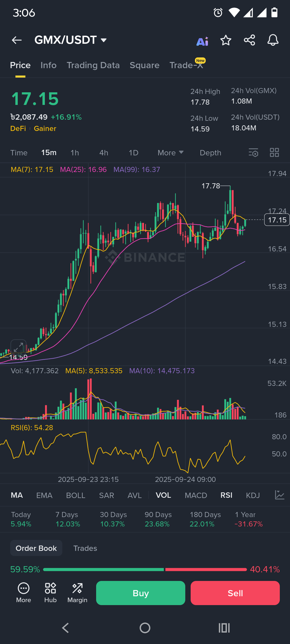
Task: Open Margin trading icon
Action: pos(77,593)
